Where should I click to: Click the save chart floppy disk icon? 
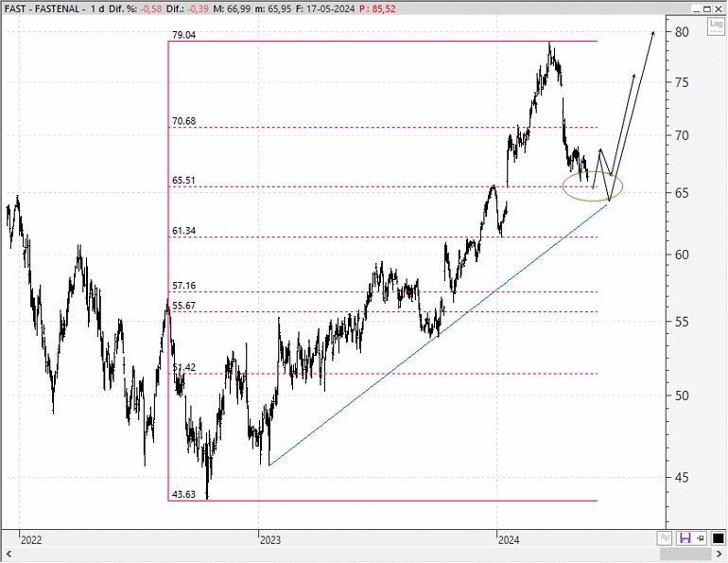click(x=685, y=538)
